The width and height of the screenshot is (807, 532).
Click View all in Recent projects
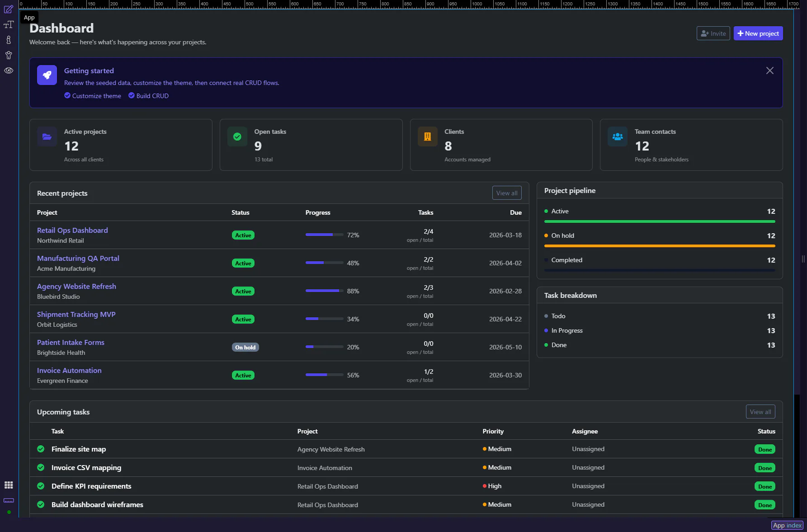point(506,193)
